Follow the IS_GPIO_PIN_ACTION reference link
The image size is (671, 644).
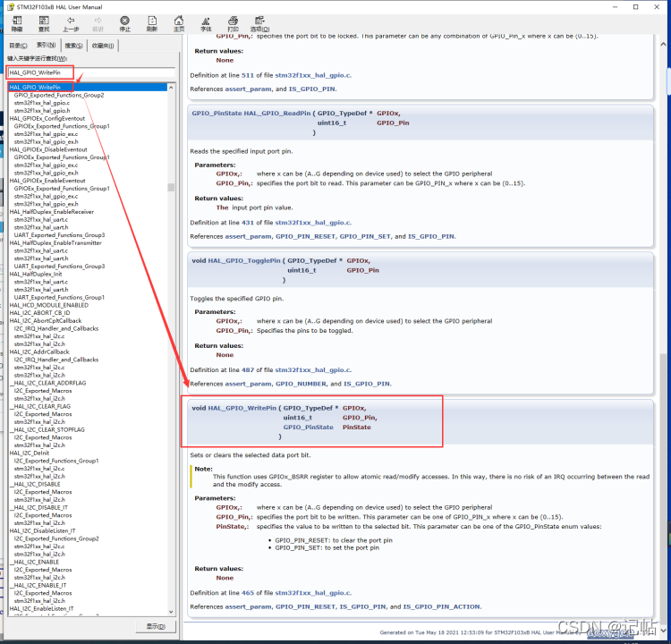(442, 606)
